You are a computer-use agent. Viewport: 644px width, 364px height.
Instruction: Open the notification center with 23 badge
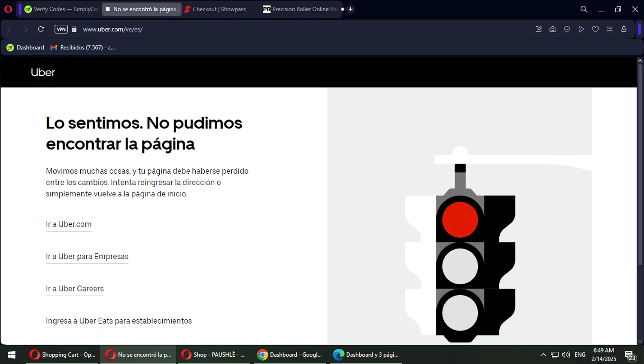pyautogui.click(x=630, y=355)
